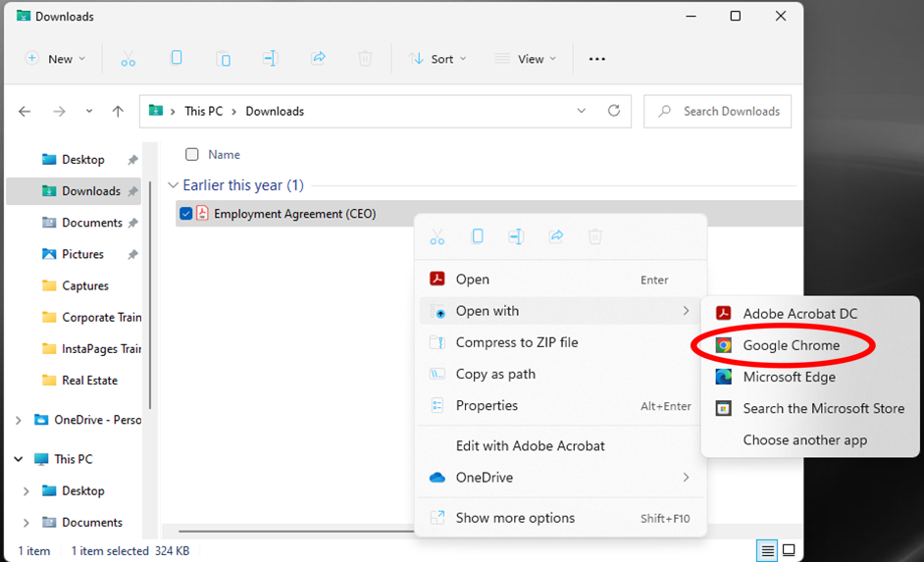Select Open with in the context menu

click(560, 311)
